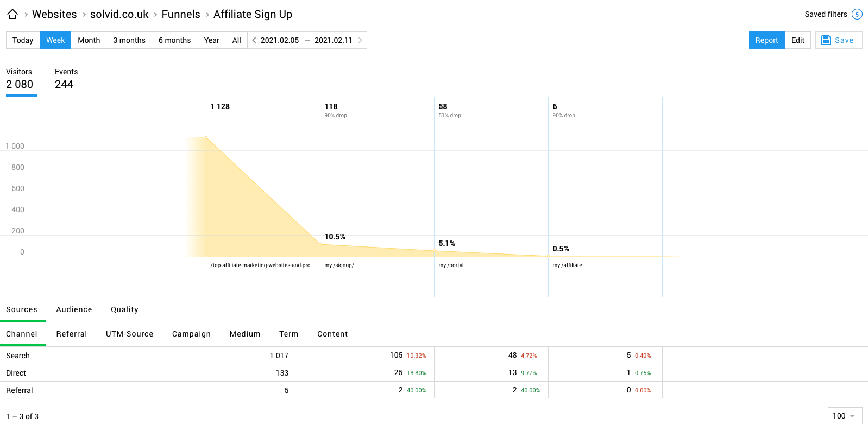
Task: Switch to Report view
Action: click(x=766, y=40)
